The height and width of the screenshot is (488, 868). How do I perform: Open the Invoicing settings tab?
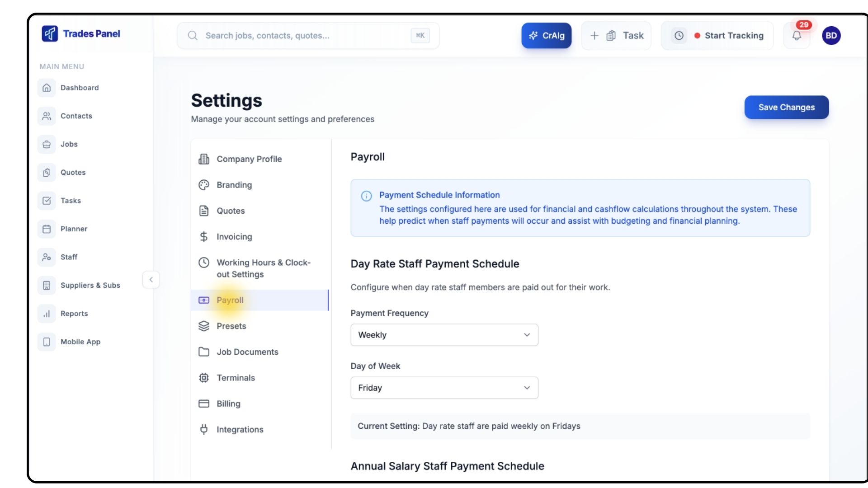click(x=234, y=237)
